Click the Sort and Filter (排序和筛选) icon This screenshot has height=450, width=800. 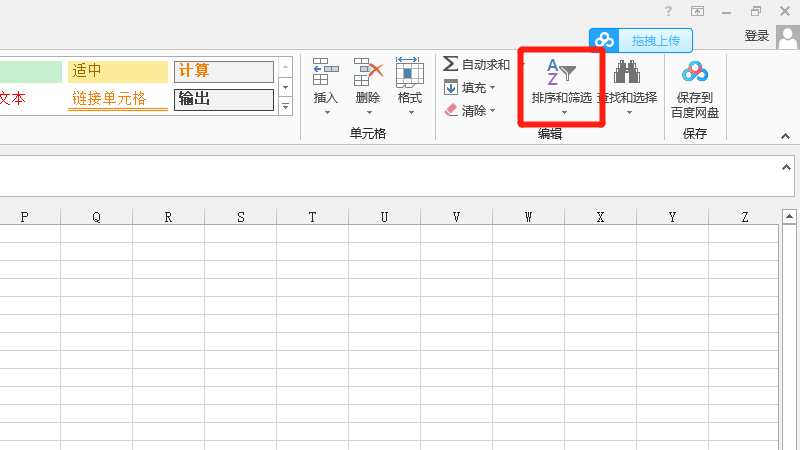[561, 73]
